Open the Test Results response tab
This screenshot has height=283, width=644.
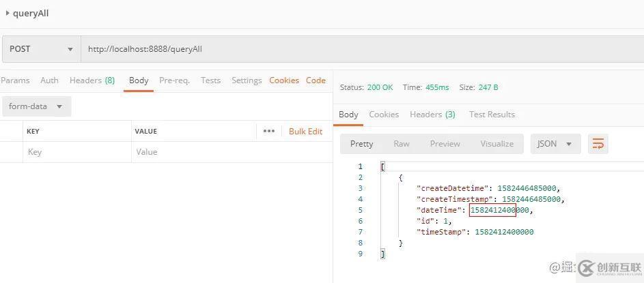pos(492,115)
